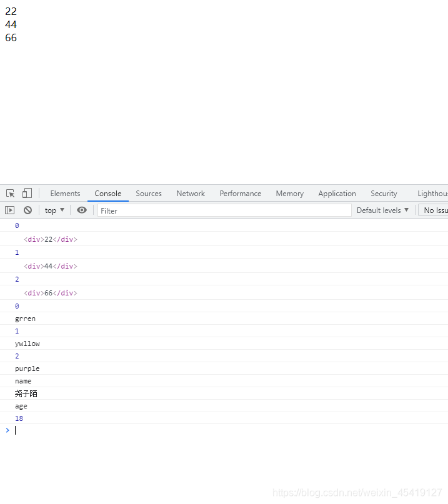Open the Lighthouse tab

(432, 194)
